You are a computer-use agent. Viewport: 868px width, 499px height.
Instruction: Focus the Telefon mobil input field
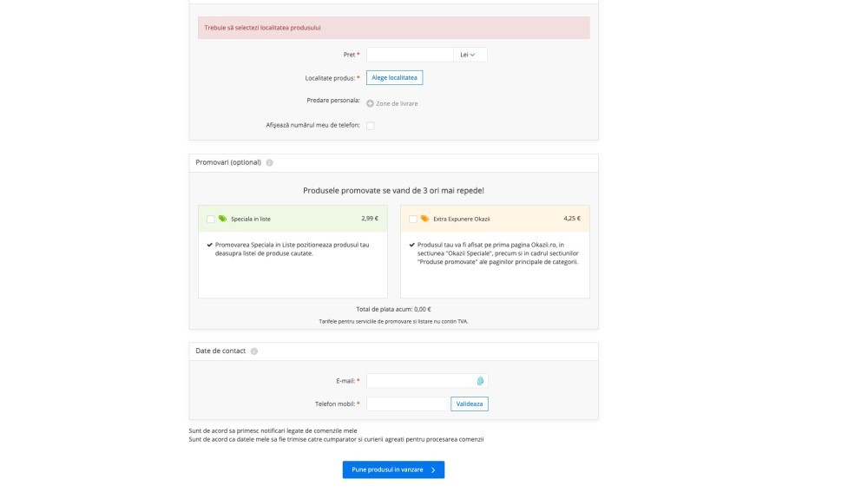[406, 404]
